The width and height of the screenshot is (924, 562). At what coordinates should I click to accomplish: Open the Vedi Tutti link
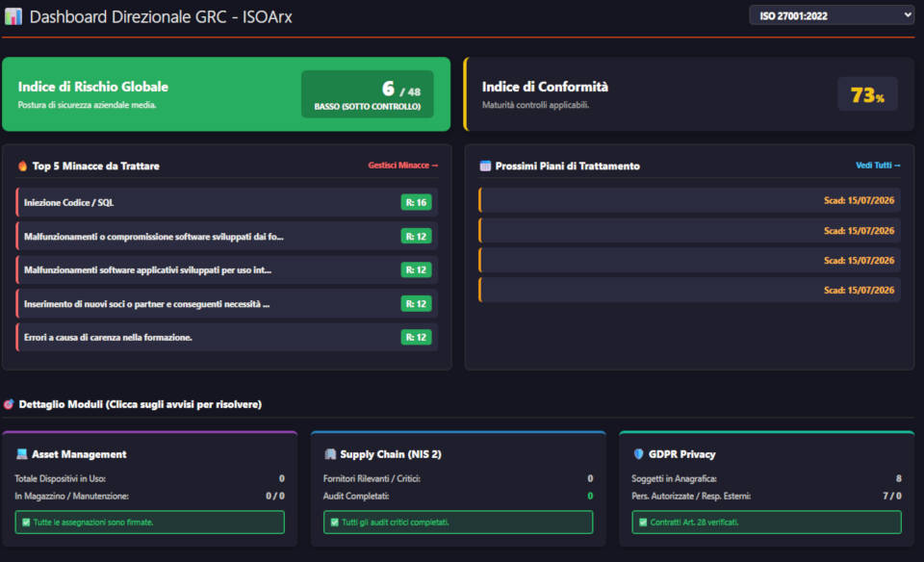point(878,166)
